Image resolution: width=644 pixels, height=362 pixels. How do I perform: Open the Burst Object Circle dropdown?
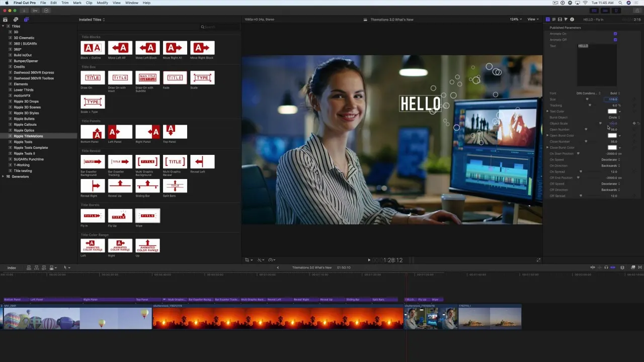[x=614, y=117]
